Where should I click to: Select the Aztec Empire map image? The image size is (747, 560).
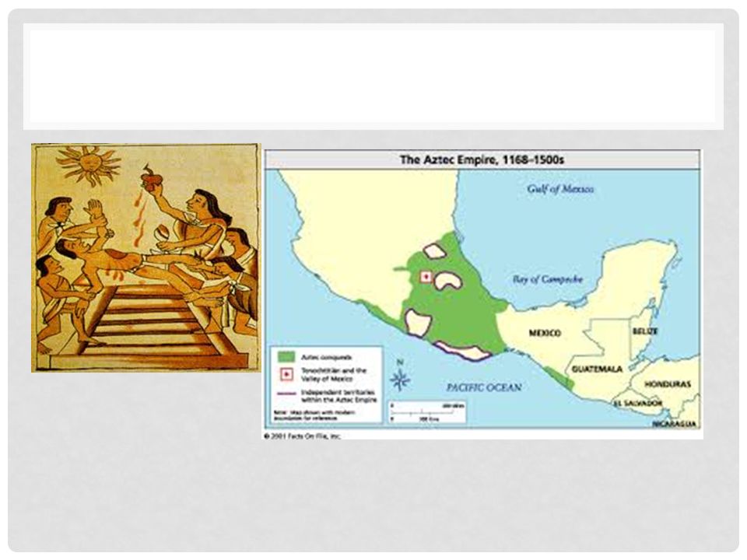[483, 294]
